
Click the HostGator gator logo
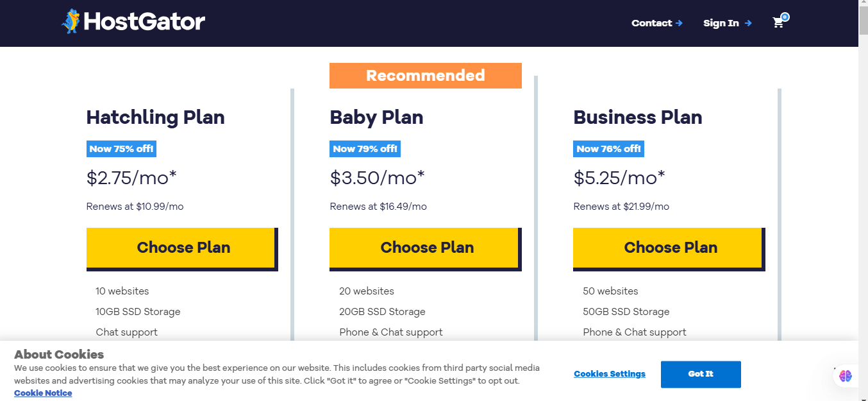[71, 21]
